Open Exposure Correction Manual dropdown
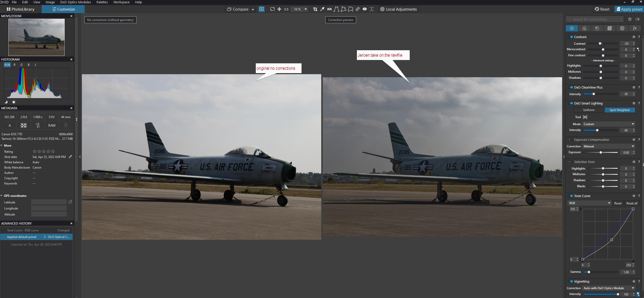This screenshot has height=298, width=644. (x=609, y=146)
